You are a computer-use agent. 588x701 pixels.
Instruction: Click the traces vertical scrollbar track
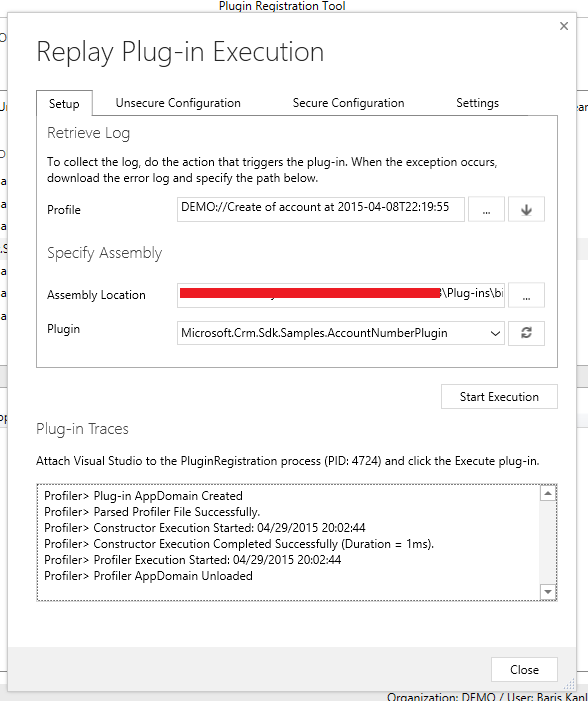[x=548, y=542]
